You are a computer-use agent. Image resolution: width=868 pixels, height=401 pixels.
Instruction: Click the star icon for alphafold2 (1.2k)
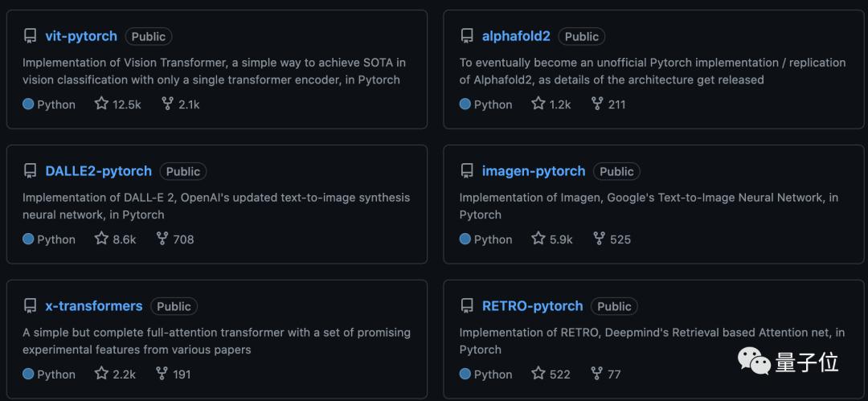coord(538,104)
